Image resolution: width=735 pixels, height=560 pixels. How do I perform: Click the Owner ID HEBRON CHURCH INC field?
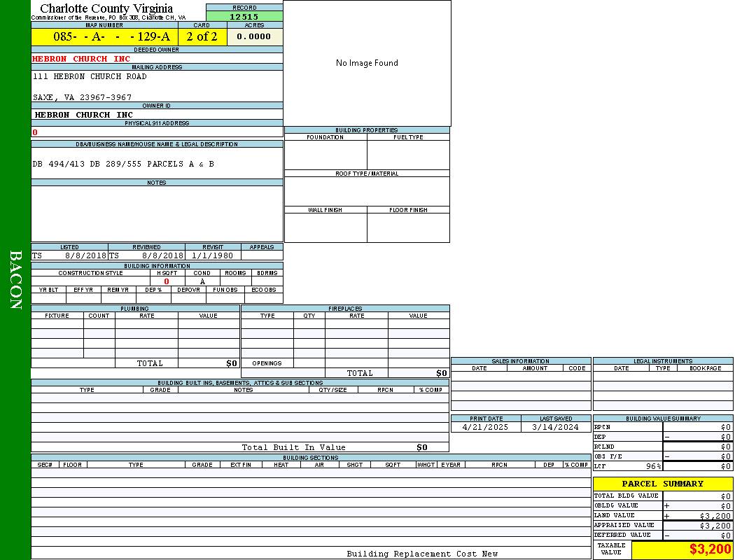[83, 115]
